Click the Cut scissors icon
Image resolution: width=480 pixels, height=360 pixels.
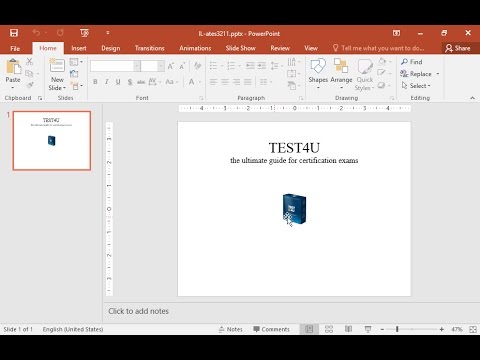(x=30, y=61)
